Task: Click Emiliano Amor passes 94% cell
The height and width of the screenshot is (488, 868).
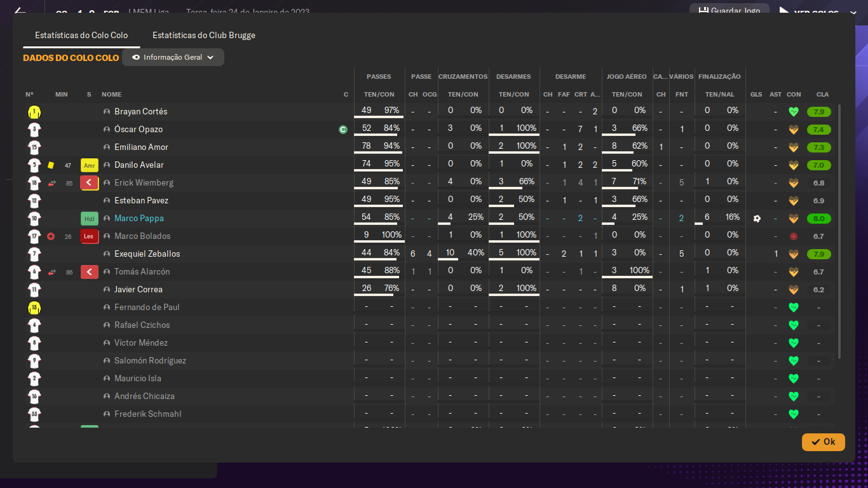Action: coord(392,146)
